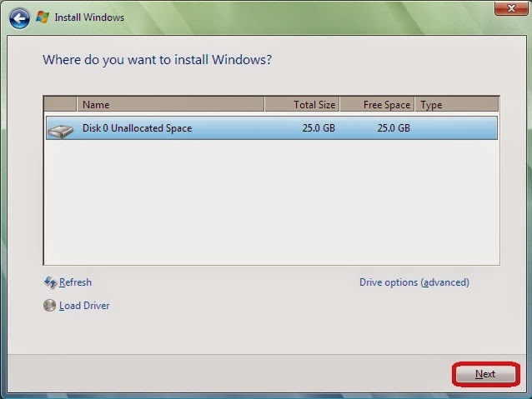
Task: Go back using the blue arrow button
Action: click(19, 18)
